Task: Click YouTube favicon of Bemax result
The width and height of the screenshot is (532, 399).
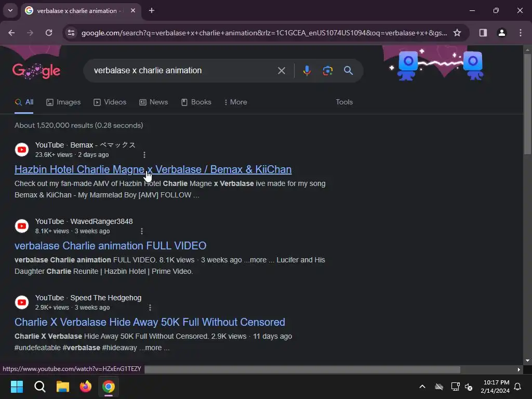Action: pos(22,150)
